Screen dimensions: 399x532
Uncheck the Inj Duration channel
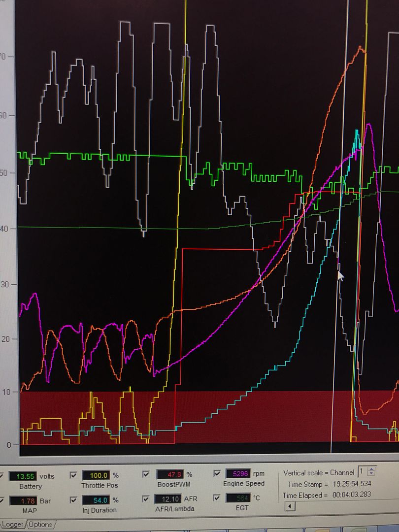73,500
